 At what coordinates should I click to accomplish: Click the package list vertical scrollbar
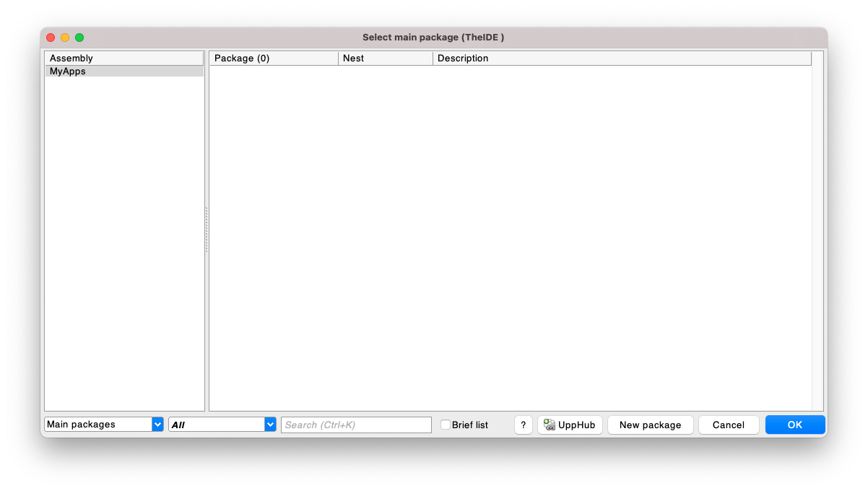817,238
